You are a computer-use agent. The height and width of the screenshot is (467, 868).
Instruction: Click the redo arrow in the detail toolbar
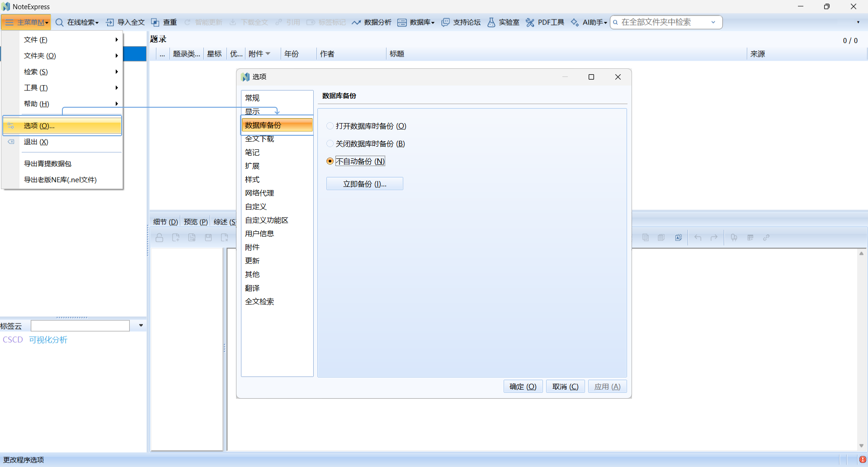pos(714,238)
